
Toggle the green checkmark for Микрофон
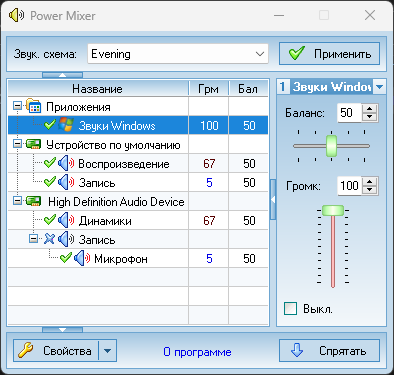click(x=66, y=258)
